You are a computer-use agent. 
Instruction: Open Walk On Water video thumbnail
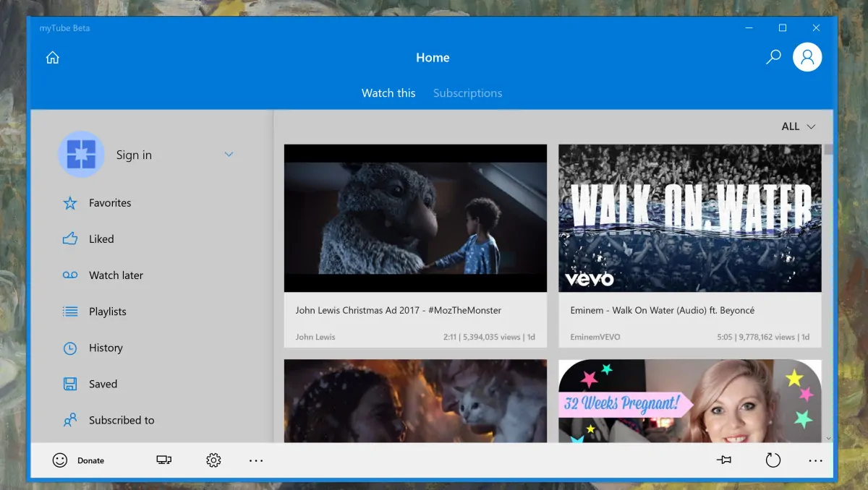pos(690,218)
